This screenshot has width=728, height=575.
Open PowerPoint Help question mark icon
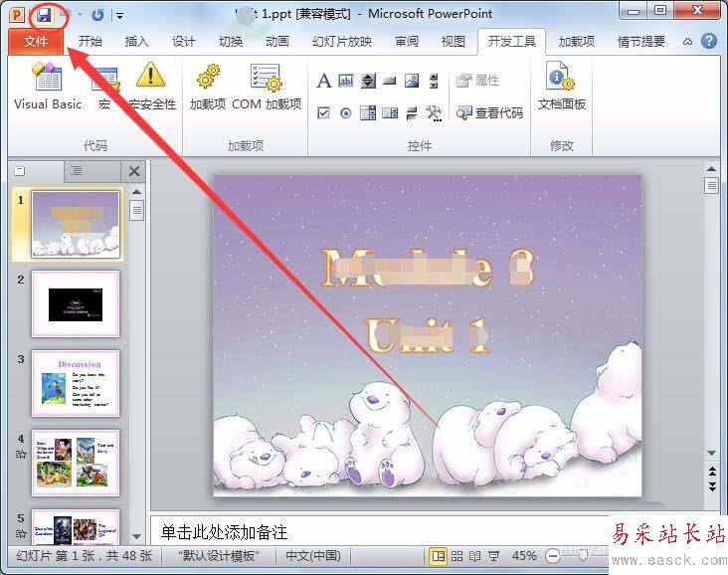pyautogui.click(x=709, y=41)
